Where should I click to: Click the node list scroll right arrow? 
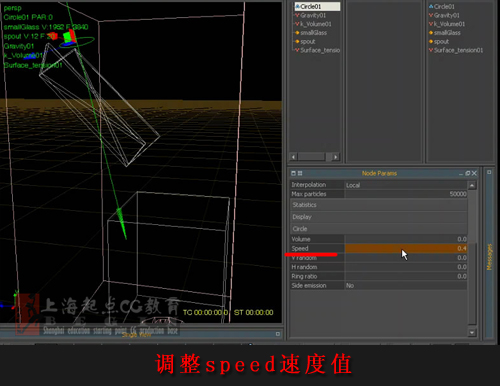tap(335, 157)
